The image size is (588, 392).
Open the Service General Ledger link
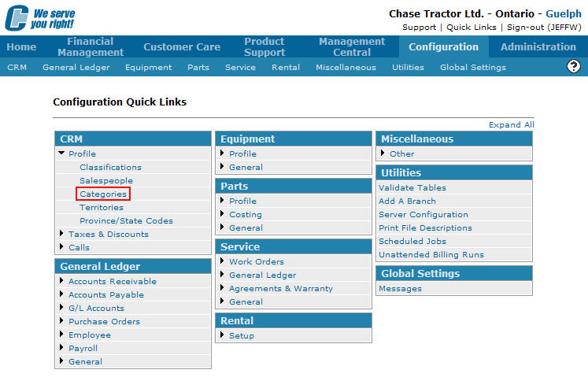[262, 276]
